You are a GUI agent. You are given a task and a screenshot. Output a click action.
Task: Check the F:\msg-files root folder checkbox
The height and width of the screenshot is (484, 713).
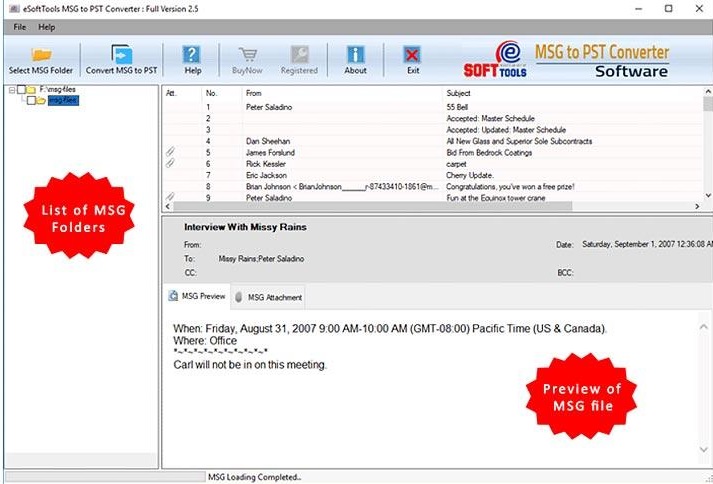click(21, 90)
